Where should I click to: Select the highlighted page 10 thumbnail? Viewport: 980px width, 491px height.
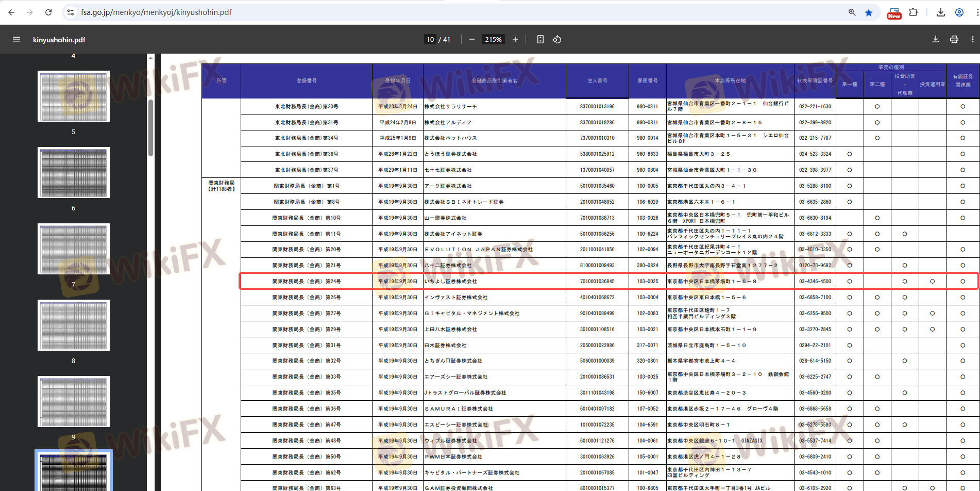point(74,471)
